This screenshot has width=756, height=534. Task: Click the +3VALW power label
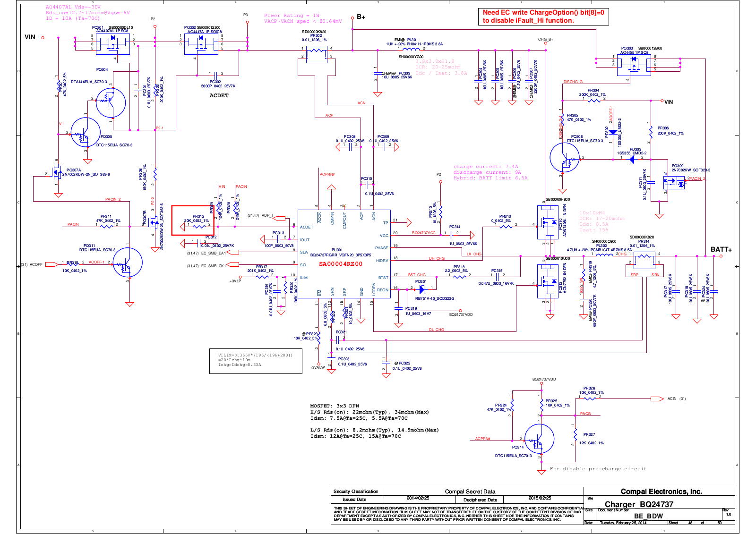point(317,367)
